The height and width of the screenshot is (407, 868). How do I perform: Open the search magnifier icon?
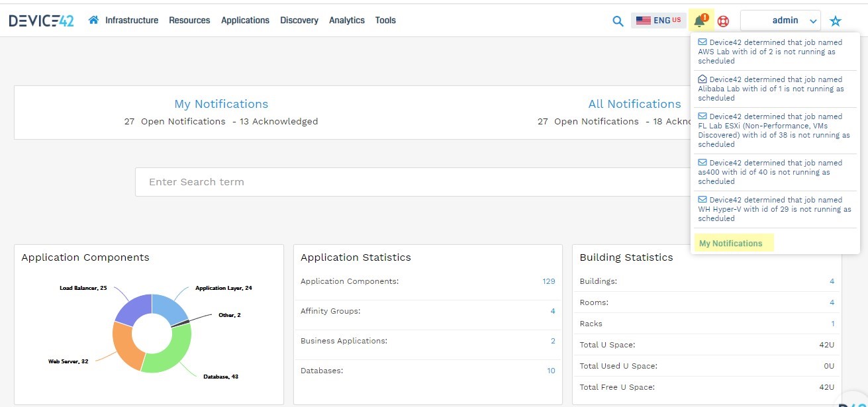point(618,21)
